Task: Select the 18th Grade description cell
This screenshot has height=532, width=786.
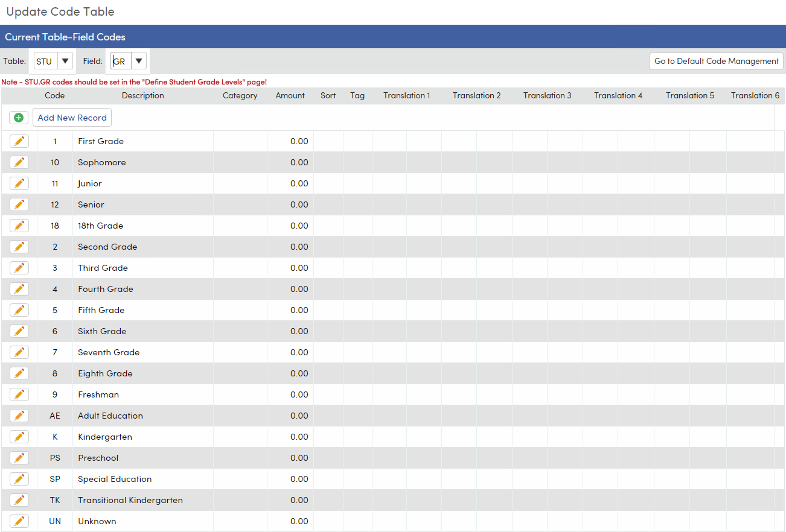Action: [x=143, y=226]
